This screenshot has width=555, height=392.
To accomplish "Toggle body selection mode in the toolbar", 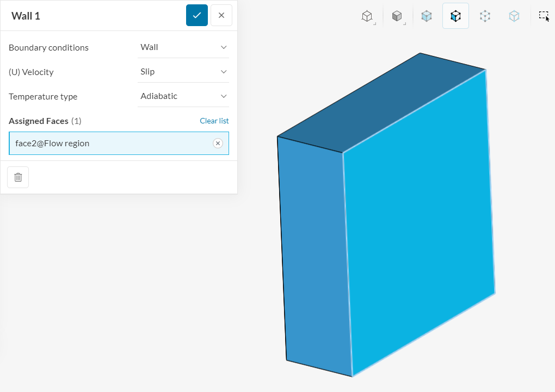I will 426,16.
